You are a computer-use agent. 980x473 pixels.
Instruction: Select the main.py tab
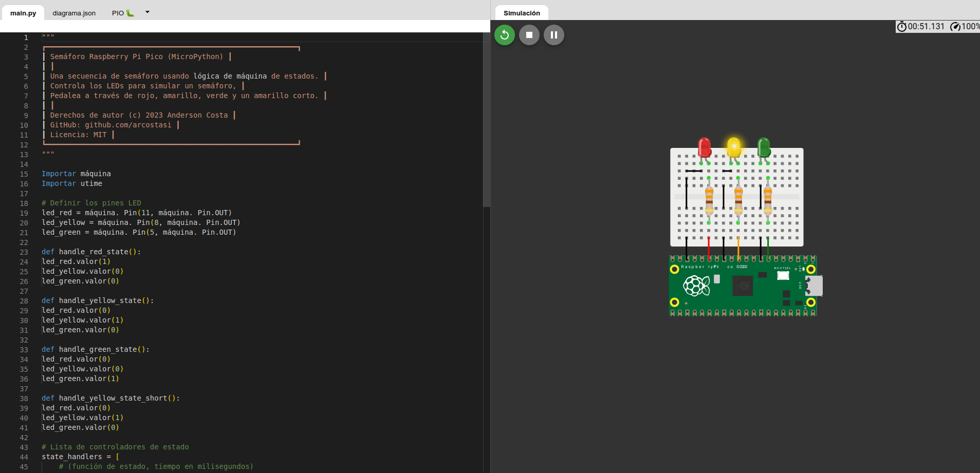pos(23,13)
